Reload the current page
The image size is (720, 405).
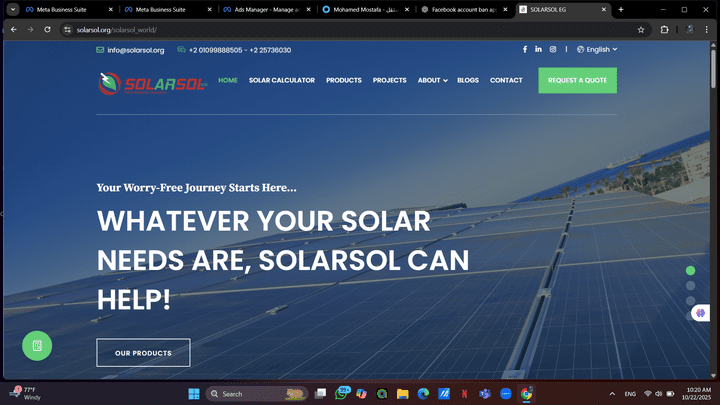pyautogui.click(x=47, y=30)
